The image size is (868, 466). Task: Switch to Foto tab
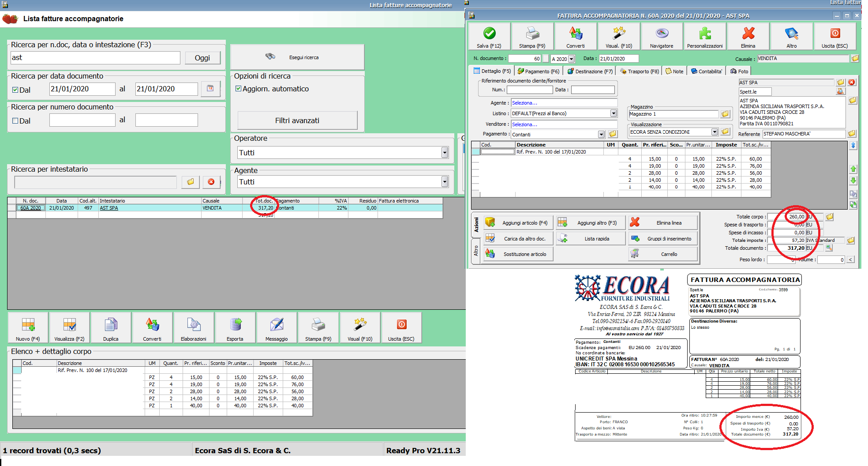[x=739, y=71]
